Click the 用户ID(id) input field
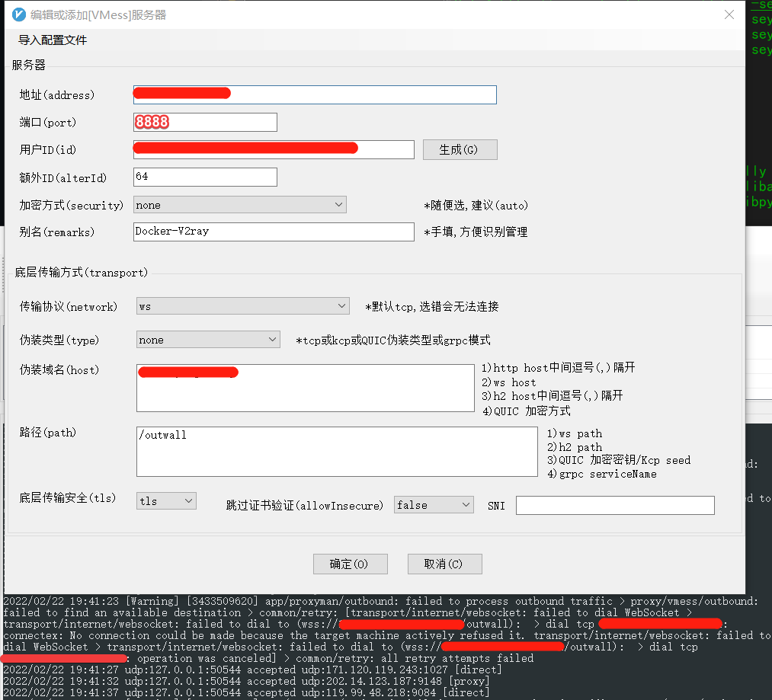The width and height of the screenshot is (772, 700). (273, 149)
